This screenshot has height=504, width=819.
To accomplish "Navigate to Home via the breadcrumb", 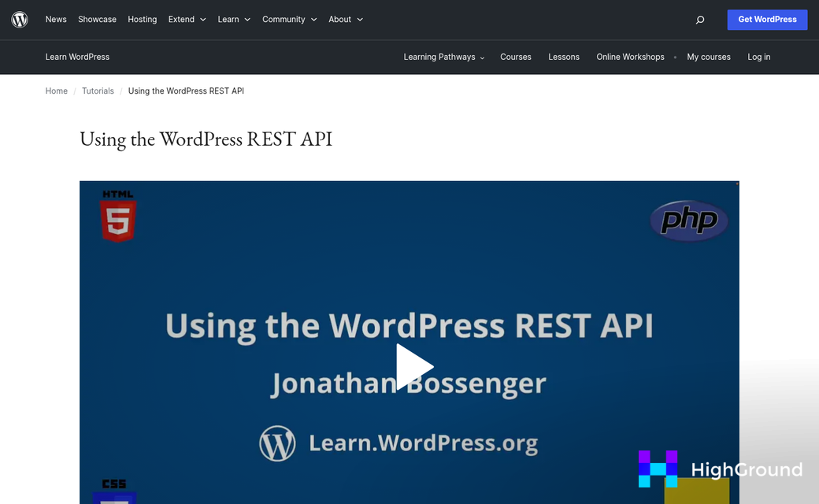I will 56,91.
